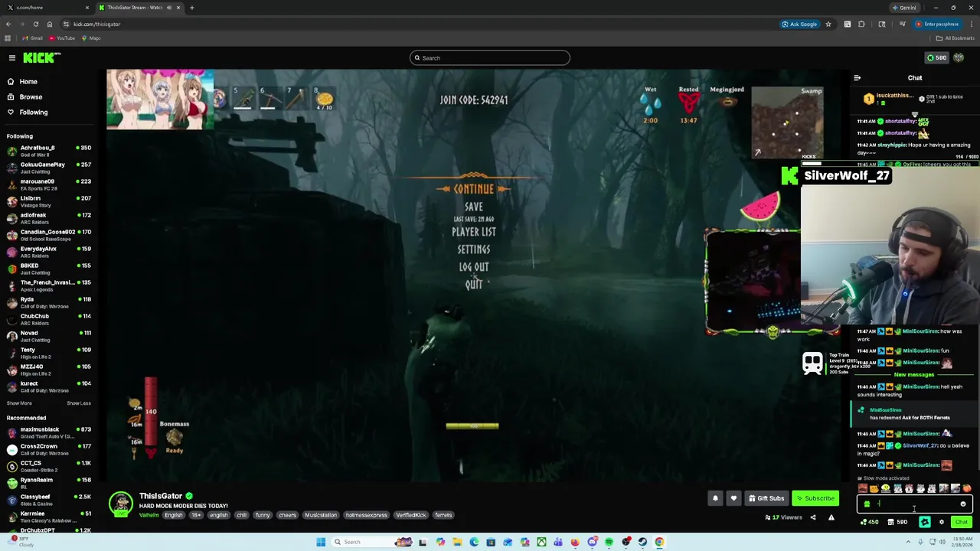Click the Gift Subs button
This screenshot has width=980, height=551.
766,498
